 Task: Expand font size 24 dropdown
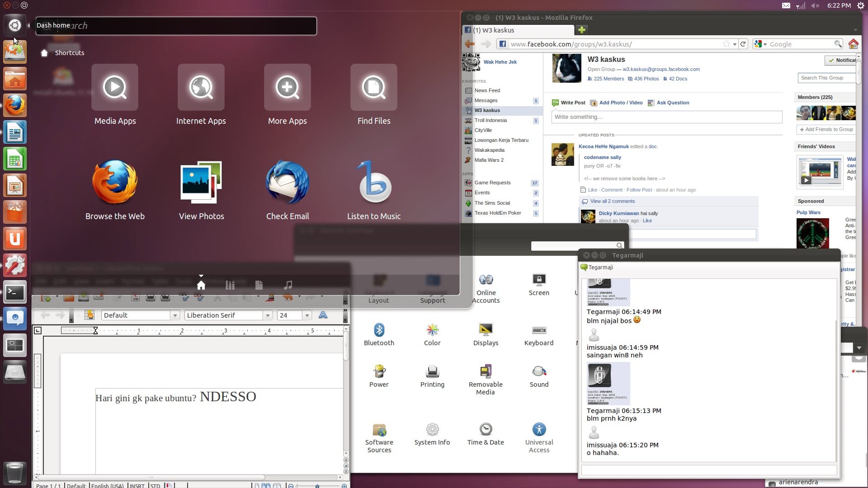pos(307,315)
